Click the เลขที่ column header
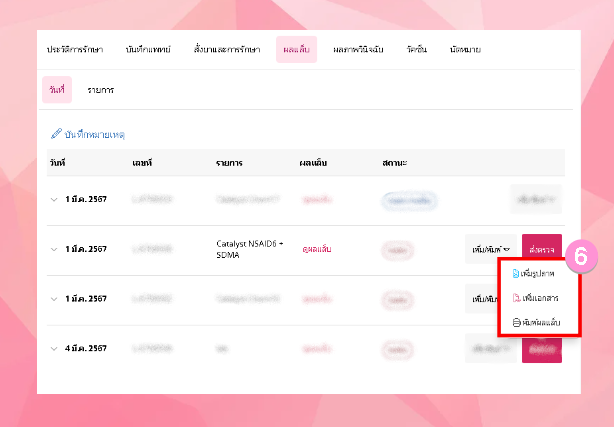The height and width of the screenshot is (427, 614). (x=142, y=163)
